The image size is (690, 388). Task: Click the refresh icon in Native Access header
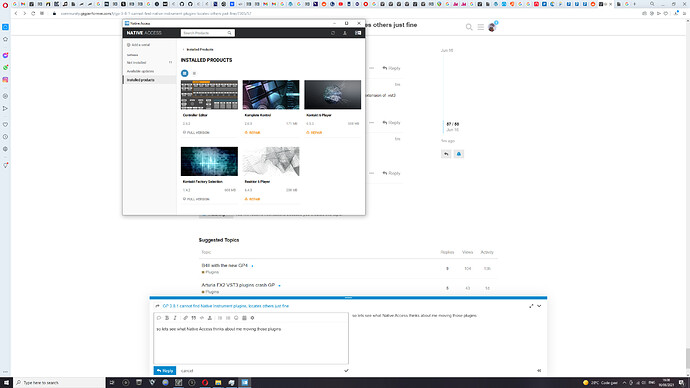333,33
